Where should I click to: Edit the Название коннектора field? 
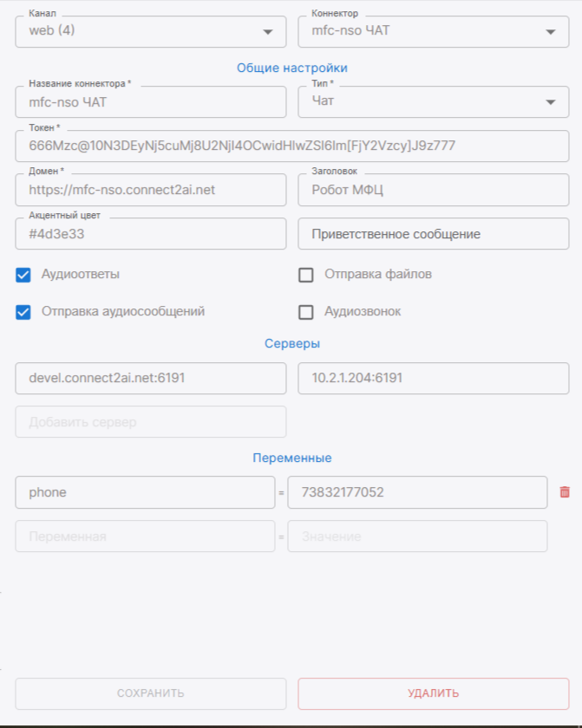[150, 101]
